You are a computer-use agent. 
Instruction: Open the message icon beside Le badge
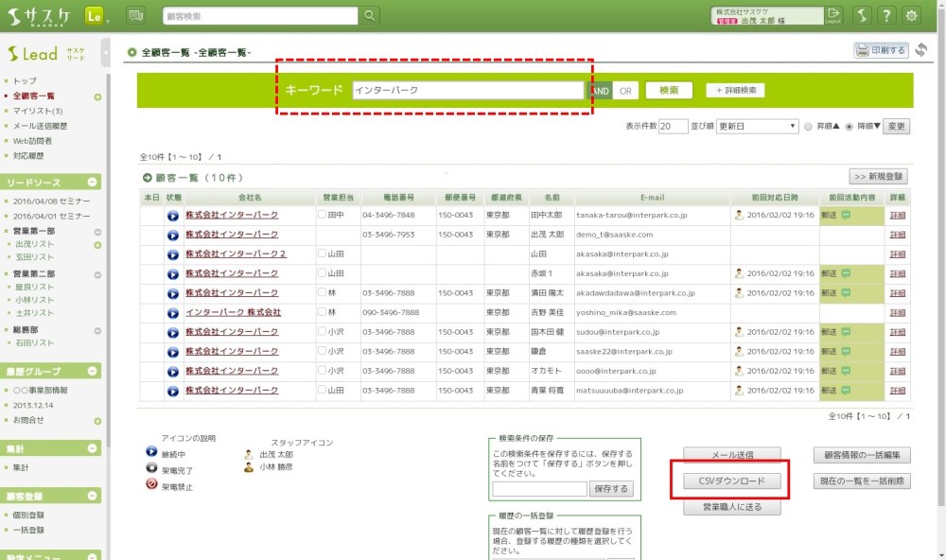(135, 15)
